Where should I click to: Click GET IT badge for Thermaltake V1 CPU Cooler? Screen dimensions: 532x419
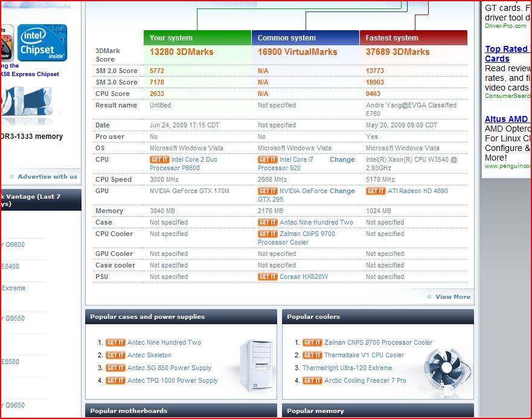click(x=312, y=355)
